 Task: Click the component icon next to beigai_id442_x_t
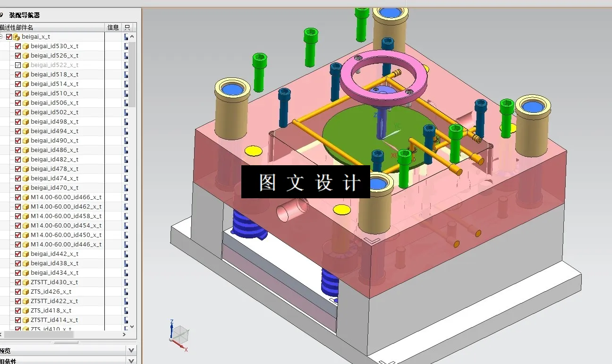click(26, 254)
